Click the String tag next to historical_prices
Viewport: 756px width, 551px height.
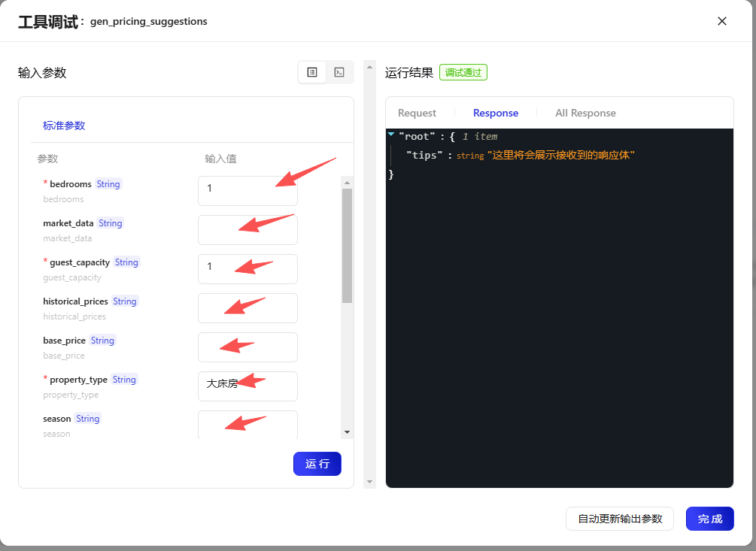[x=124, y=301]
